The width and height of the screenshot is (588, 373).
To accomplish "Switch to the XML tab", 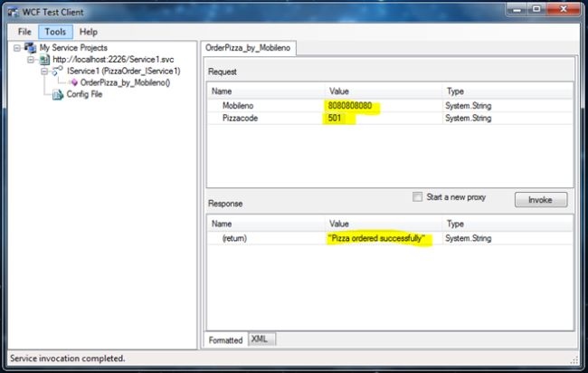I will 260,340.
